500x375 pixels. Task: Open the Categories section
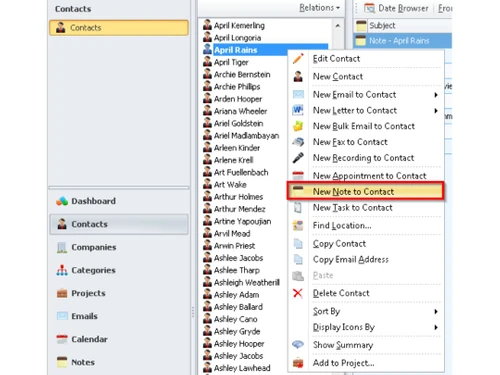point(119,270)
